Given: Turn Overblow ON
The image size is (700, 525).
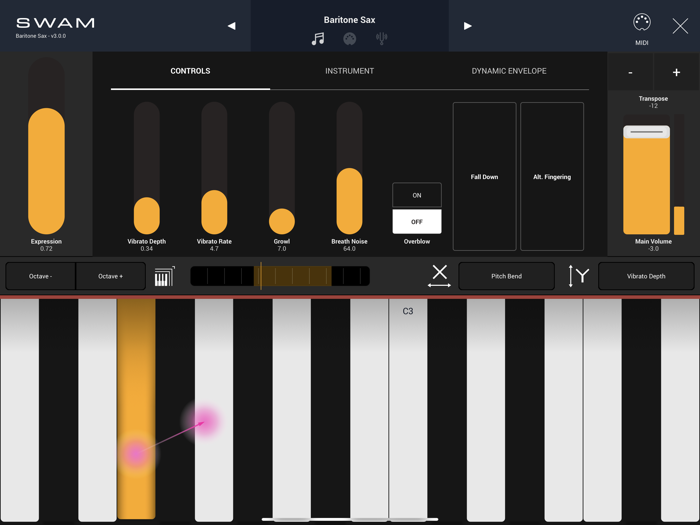Looking at the screenshot, I should coord(417,195).
